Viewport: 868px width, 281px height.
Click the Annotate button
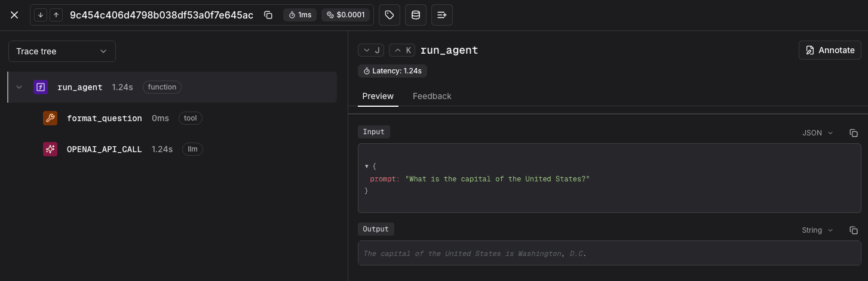[830, 50]
